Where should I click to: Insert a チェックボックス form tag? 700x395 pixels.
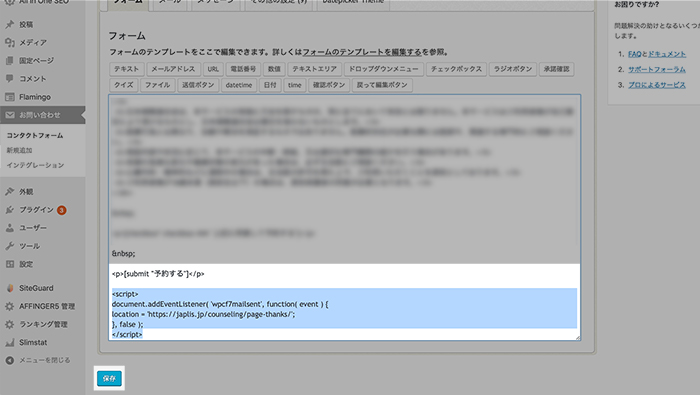pyautogui.click(x=456, y=69)
